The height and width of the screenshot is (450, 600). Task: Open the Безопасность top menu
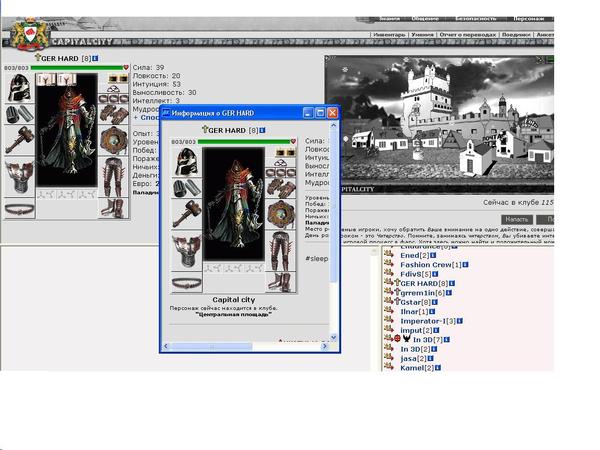tap(476, 18)
